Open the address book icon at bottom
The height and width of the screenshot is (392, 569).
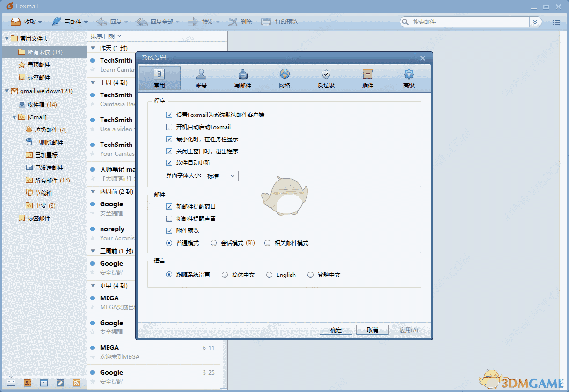click(x=27, y=383)
